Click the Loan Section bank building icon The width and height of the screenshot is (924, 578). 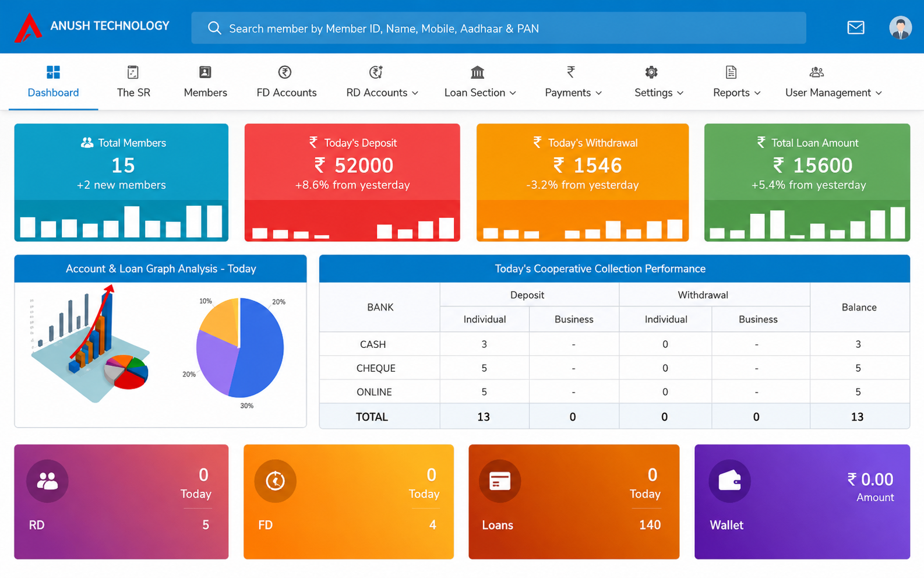pyautogui.click(x=477, y=72)
